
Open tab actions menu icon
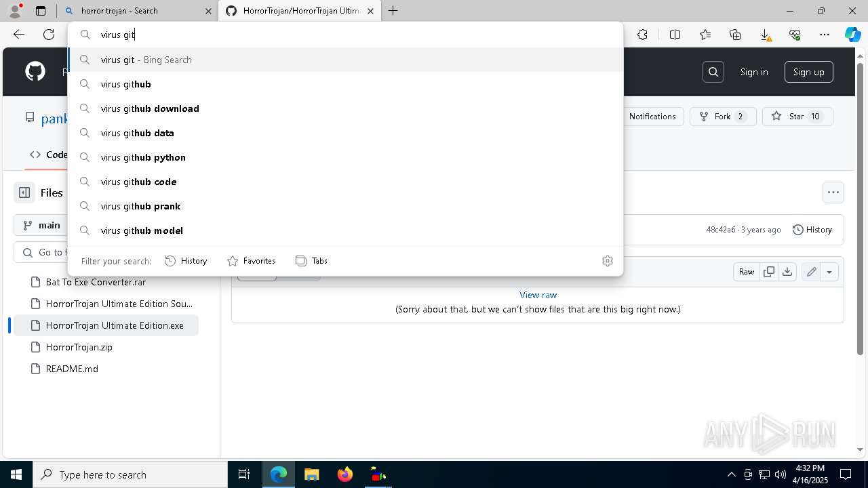coord(41,11)
